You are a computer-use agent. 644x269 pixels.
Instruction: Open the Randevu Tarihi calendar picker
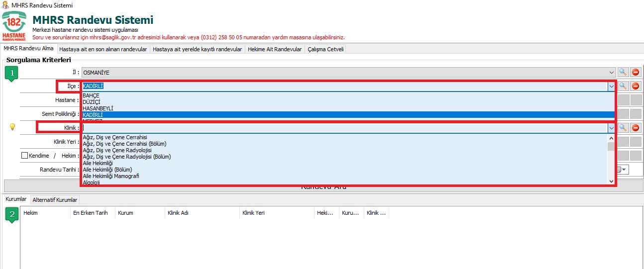coord(623,170)
